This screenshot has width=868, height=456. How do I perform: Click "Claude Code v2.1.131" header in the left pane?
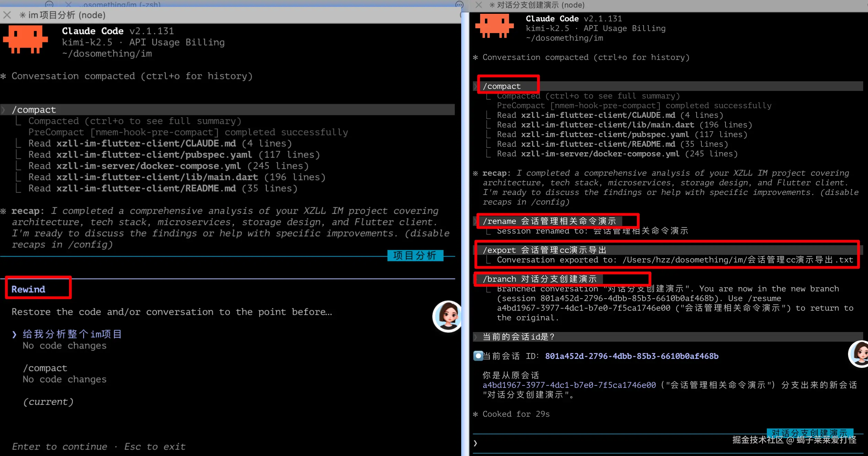(x=118, y=31)
